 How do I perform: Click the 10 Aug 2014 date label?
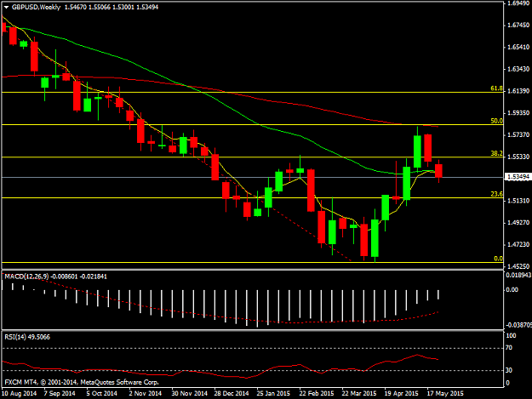(x=19, y=393)
